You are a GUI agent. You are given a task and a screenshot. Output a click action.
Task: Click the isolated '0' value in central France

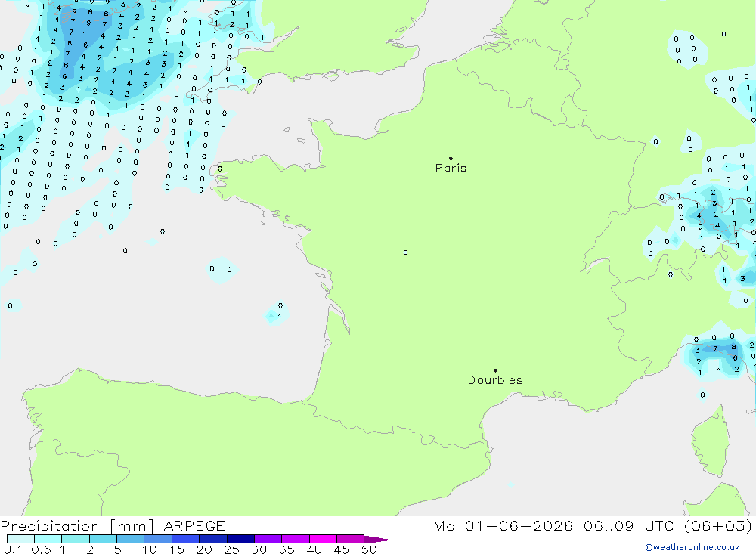coord(405,252)
